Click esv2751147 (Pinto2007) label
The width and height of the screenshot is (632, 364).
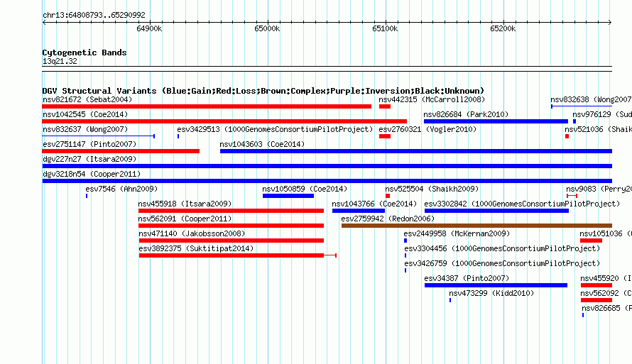[89, 144]
